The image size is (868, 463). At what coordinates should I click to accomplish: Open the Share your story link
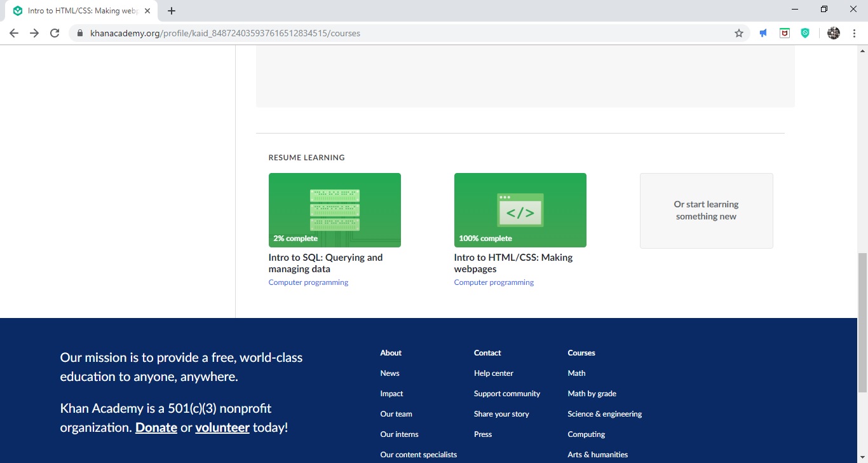pyautogui.click(x=501, y=414)
